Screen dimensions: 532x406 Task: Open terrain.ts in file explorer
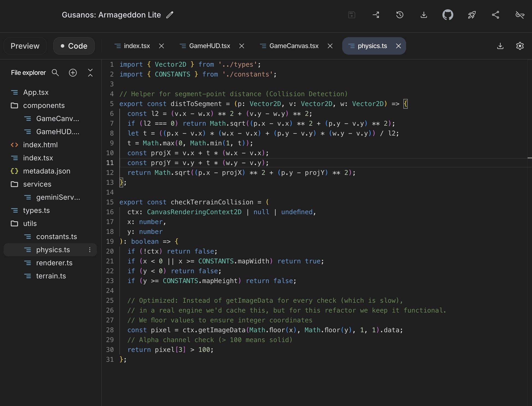pyautogui.click(x=51, y=276)
